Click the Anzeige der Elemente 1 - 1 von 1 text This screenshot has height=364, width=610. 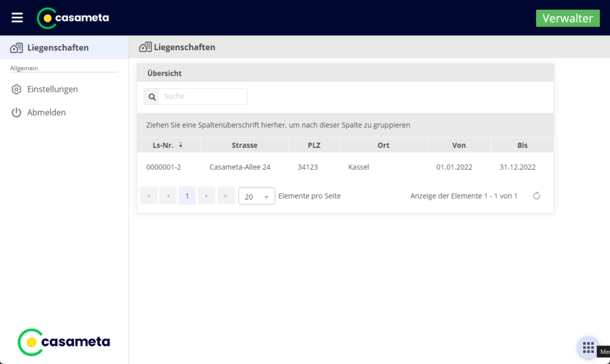click(x=463, y=196)
